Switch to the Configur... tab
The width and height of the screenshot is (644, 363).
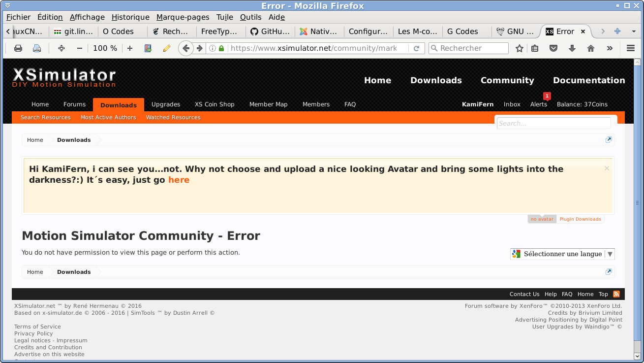[368, 31]
